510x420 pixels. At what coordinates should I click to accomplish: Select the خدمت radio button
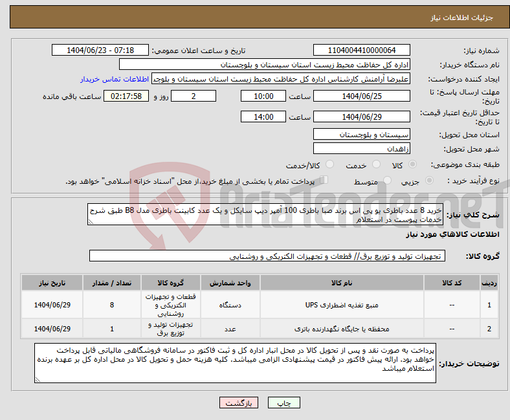(x=370, y=165)
